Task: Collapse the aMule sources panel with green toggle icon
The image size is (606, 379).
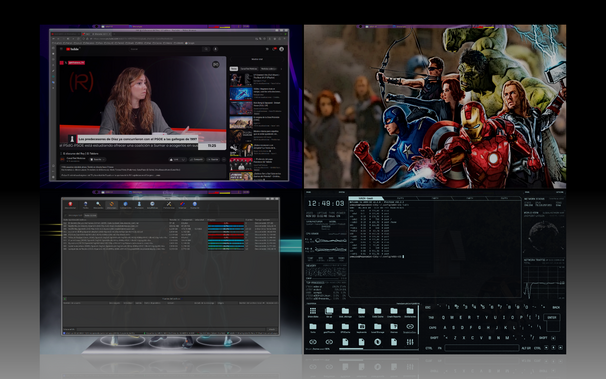Action: tap(65, 299)
